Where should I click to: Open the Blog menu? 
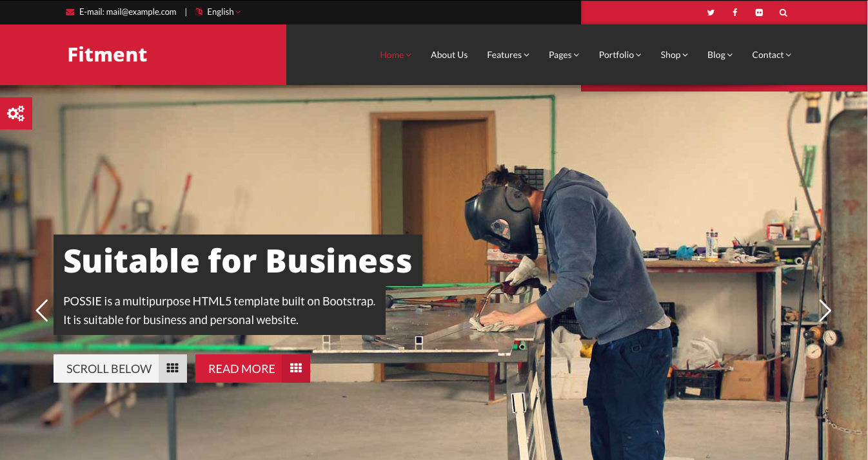(x=720, y=55)
